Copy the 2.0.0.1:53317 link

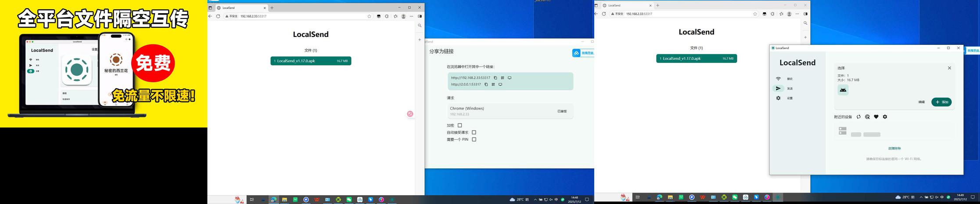[x=486, y=84]
